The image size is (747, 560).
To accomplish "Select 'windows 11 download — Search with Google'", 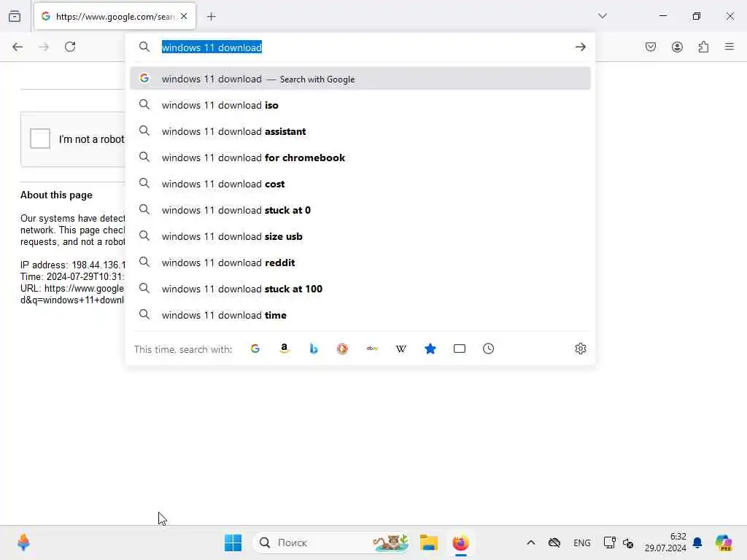I will pyautogui.click(x=360, y=79).
